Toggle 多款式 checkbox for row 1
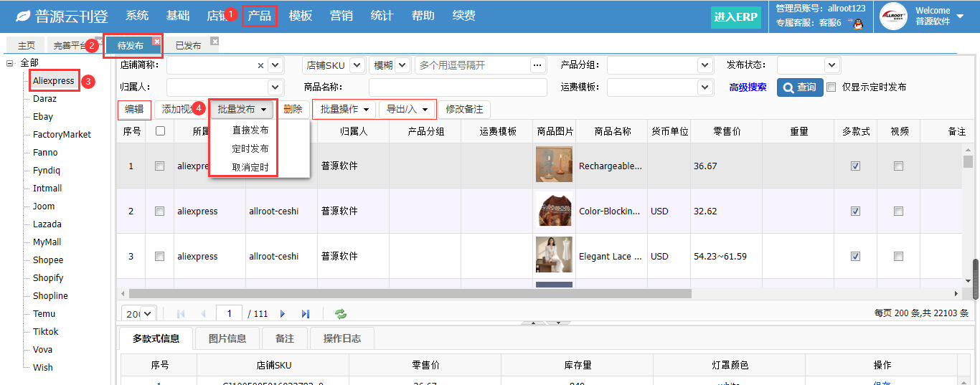Viewport: 980px width, 385px height. pyautogui.click(x=855, y=166)
